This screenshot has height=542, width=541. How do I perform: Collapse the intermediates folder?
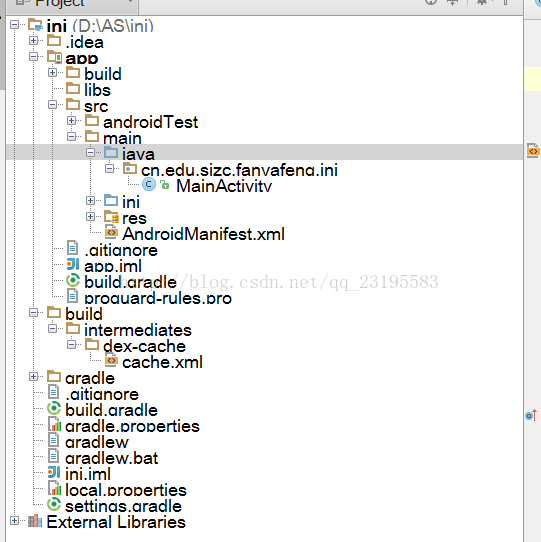53,328
